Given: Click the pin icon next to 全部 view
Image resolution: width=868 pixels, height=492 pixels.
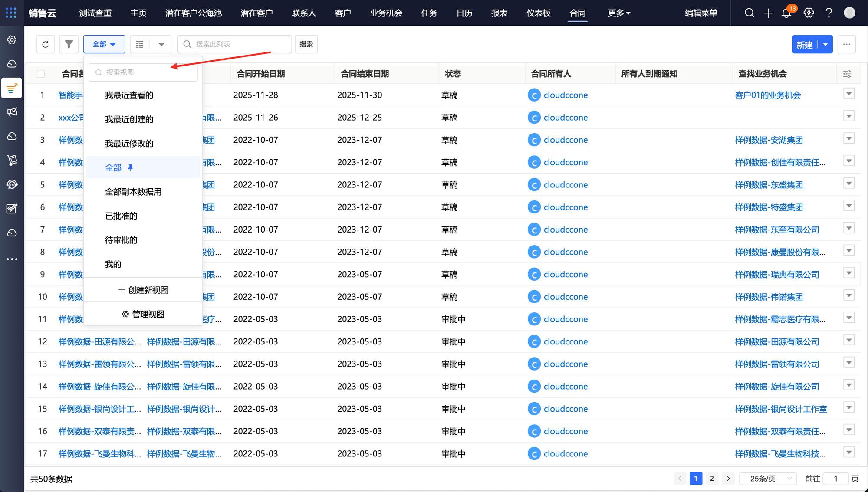Looking at the screenshot, I should (130, 167).
